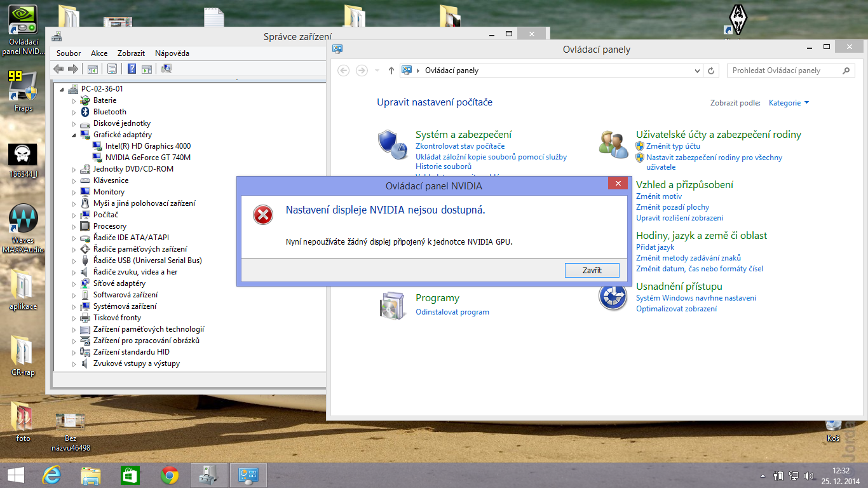This screenshot has width=868, height=488.
Task: Click the Programy category icon
Action: pyautogui.click(x=392, y=304)
